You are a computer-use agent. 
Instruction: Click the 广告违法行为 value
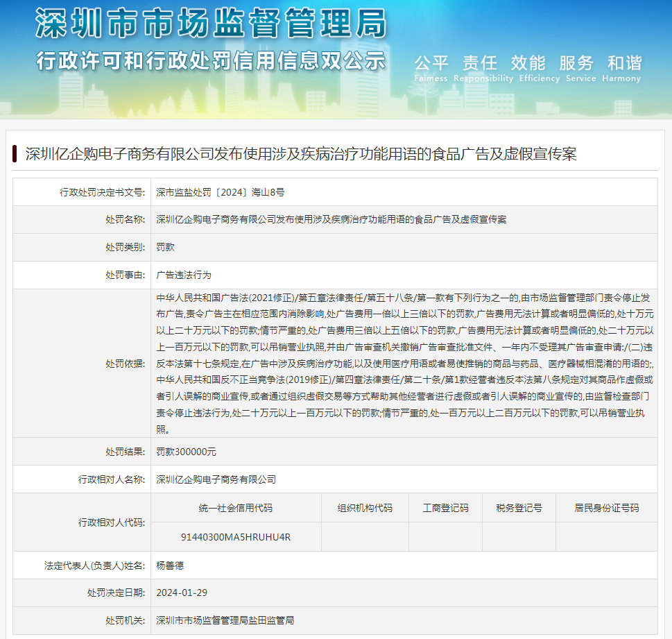[x=184, y=275]
